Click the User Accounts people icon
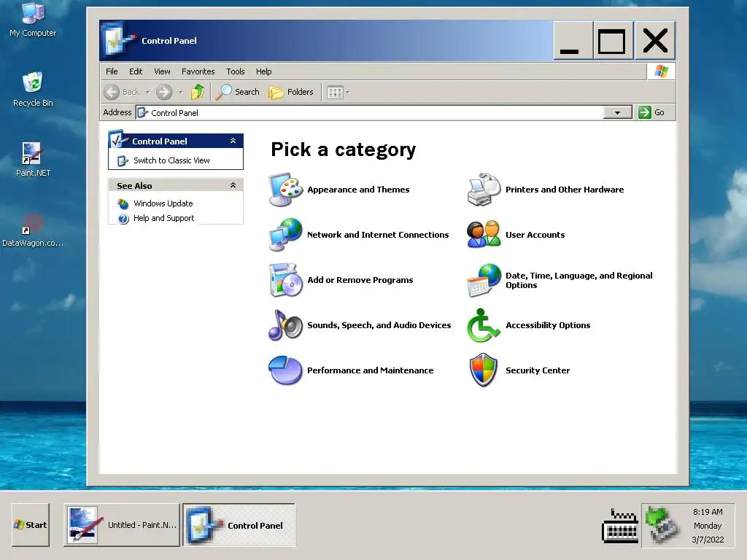Image resolution: width=747 pixels, height=560 pixels. pos(484,234)
